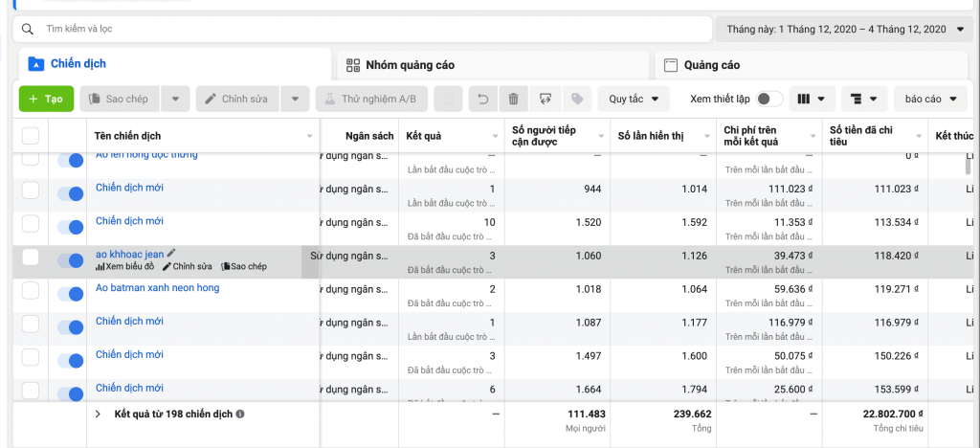Open the Quy tắc rules dropdown
Viewport: 980px width, 448px height.
point(634,99)
